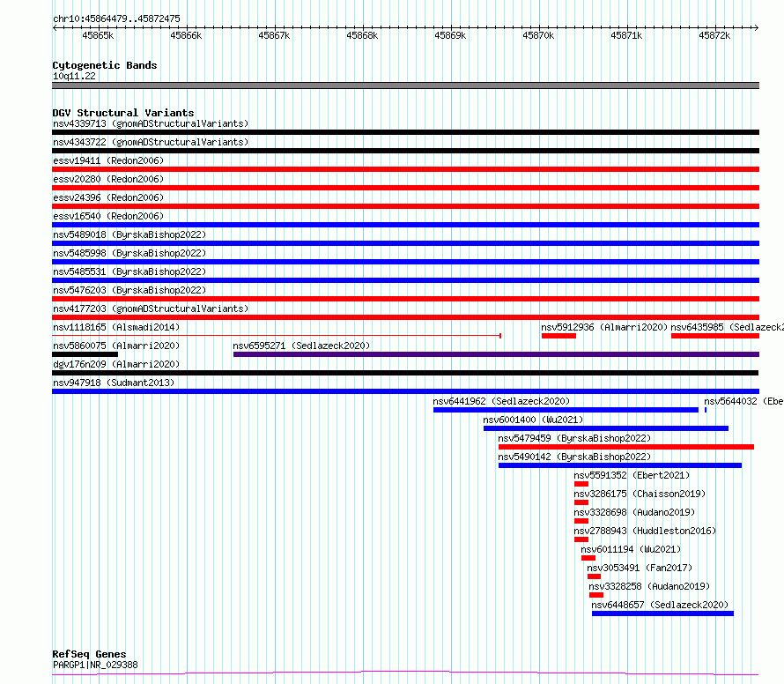This screenshot has height=684, width=784.
Task: Click nsv947918 (Sudmant2013) label
Action: pyautogui.click(x=114, y=383)
